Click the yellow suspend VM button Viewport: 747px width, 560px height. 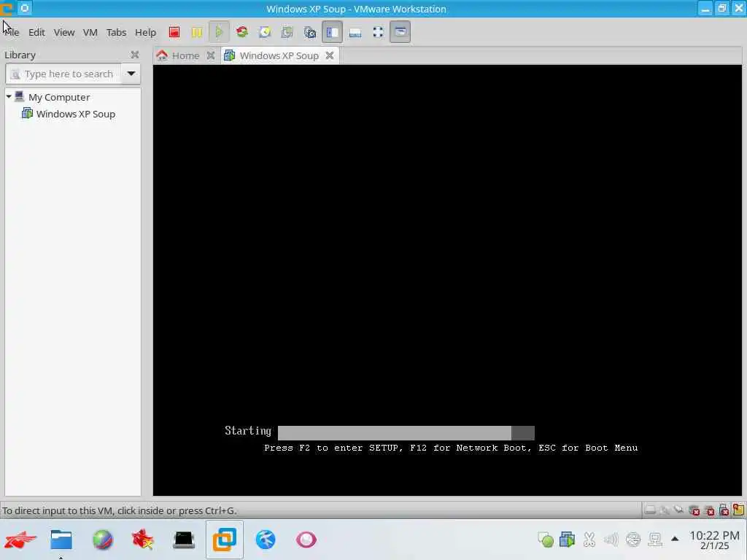click(197, 32)
